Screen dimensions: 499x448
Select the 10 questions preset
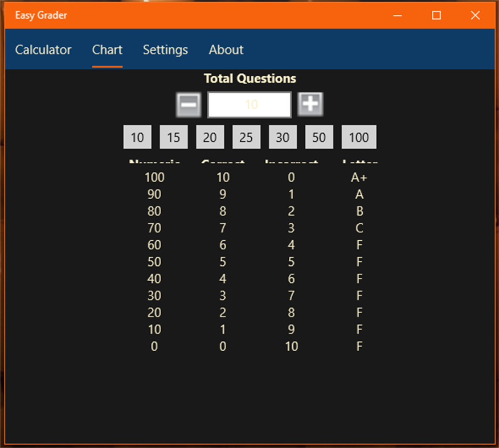(137, 137)
